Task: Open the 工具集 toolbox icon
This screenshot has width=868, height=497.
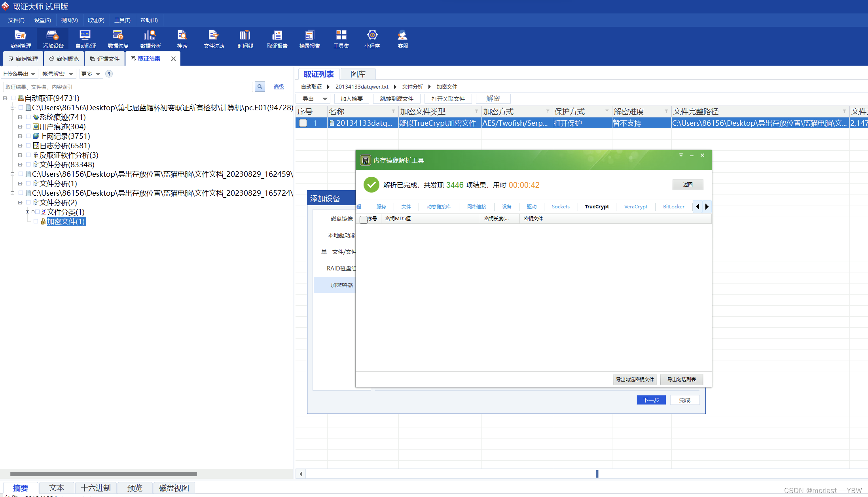Action: point(341,39)
